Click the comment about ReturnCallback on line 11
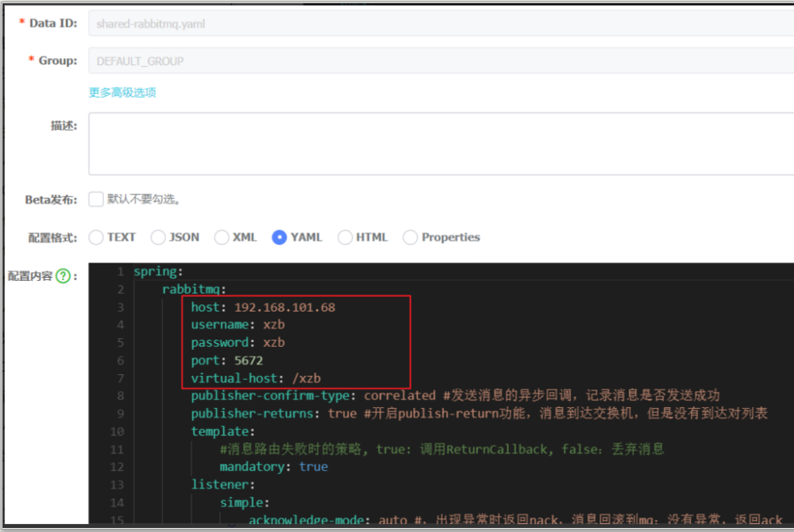794x532 pixels. click(441, 449)
